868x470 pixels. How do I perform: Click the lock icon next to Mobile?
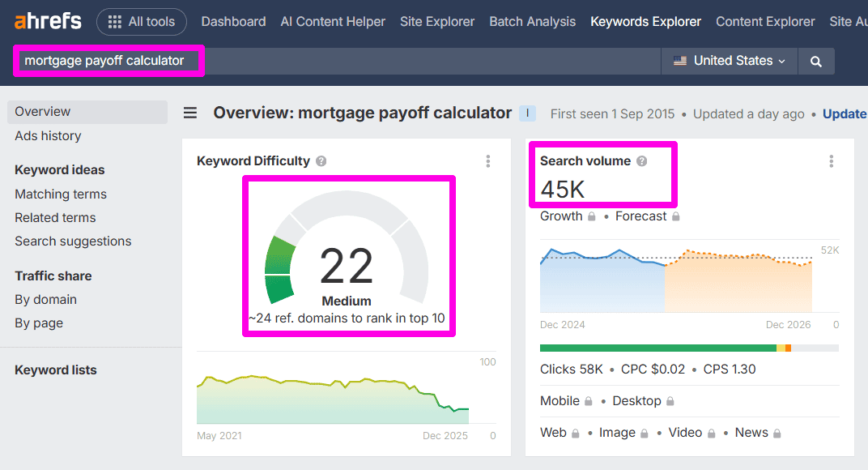(x=588, y=401)
